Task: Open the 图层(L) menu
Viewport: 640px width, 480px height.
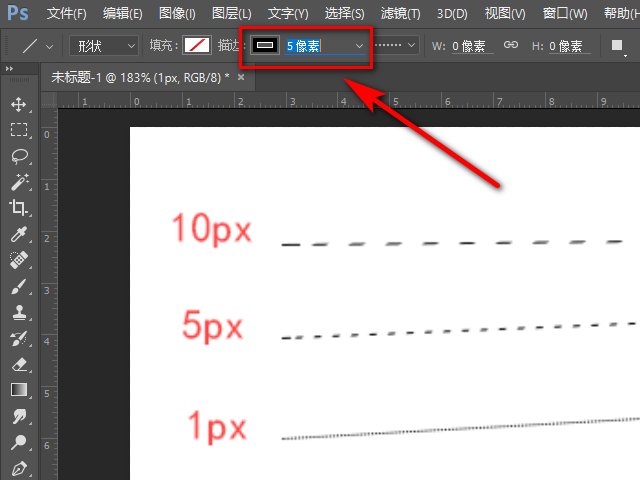Action: tap(232, 14)
